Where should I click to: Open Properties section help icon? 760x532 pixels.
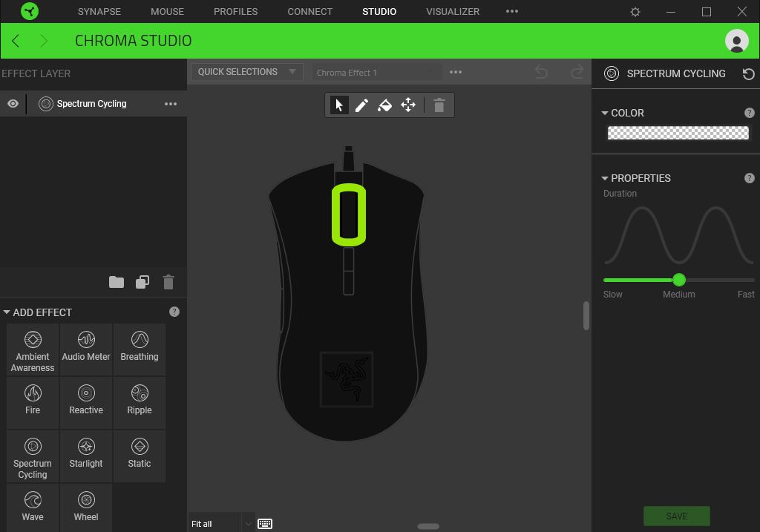(x=750, y=178)
